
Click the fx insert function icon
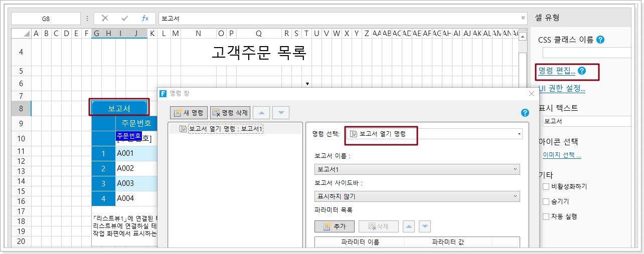145,19
